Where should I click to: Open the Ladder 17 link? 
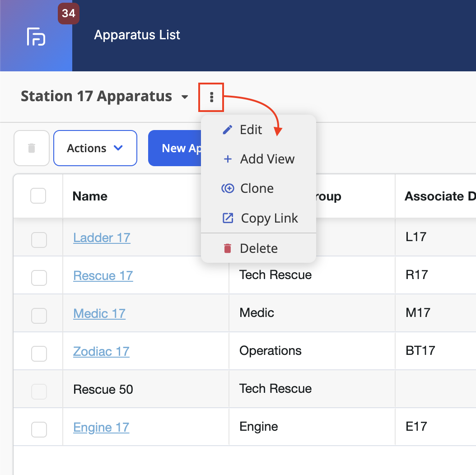(102, 237)
